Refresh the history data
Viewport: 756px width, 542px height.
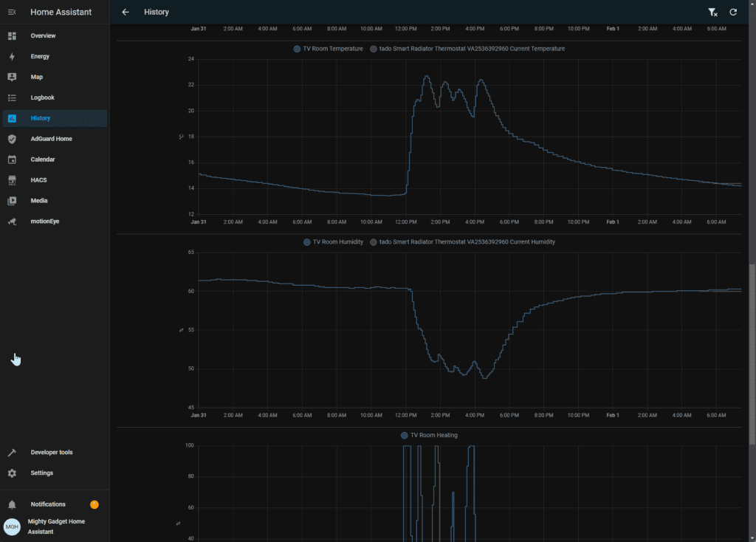733,12
